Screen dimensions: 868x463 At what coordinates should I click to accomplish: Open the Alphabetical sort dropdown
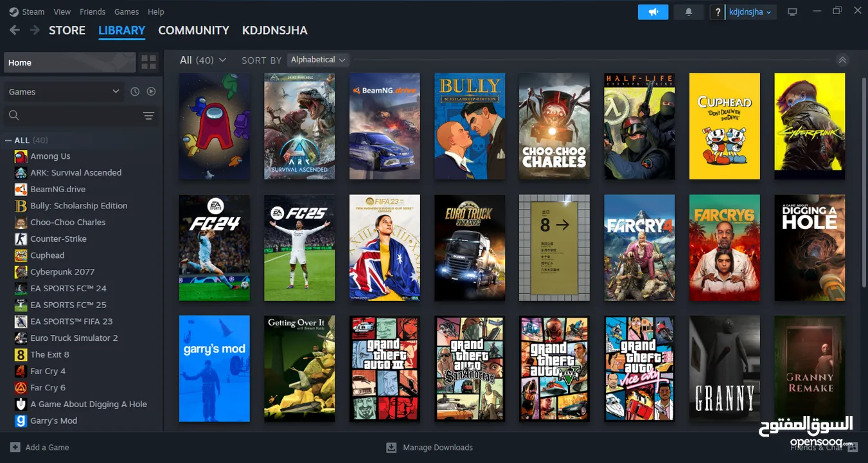click(318, 60)
